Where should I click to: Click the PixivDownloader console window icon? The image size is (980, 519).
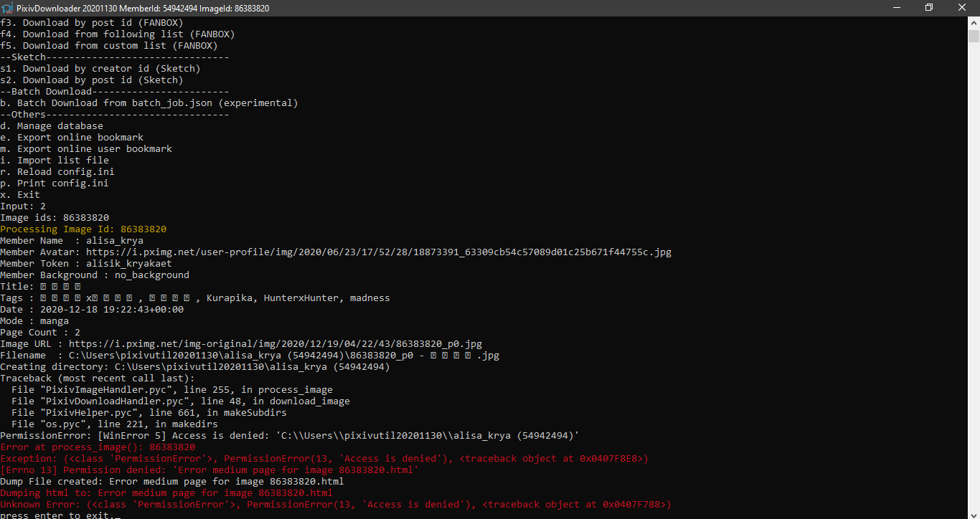[7, 8]
